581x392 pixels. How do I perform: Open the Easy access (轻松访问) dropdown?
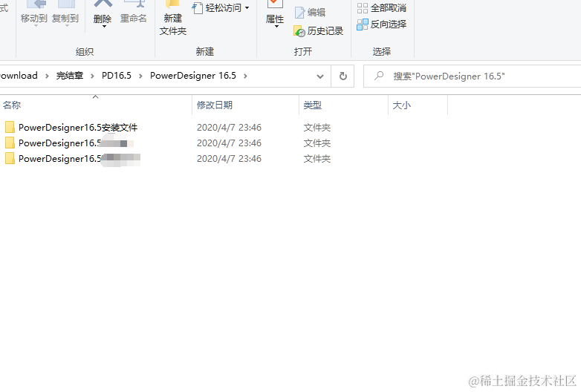point(221,7)
